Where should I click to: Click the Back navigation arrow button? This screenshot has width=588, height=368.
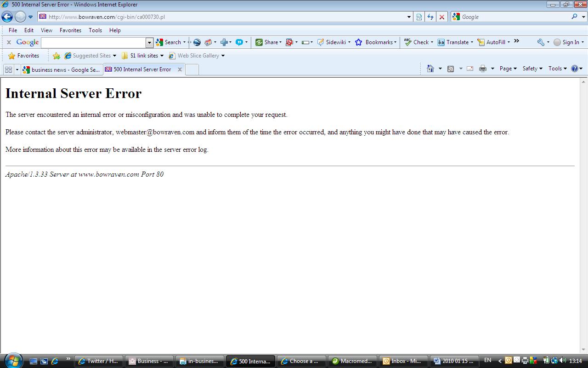7,17
